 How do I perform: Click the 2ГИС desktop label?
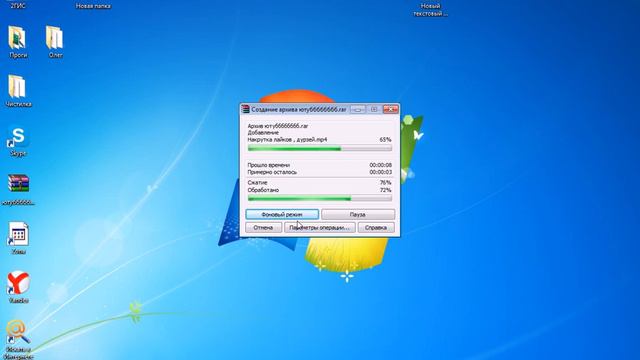click(18, 6)
